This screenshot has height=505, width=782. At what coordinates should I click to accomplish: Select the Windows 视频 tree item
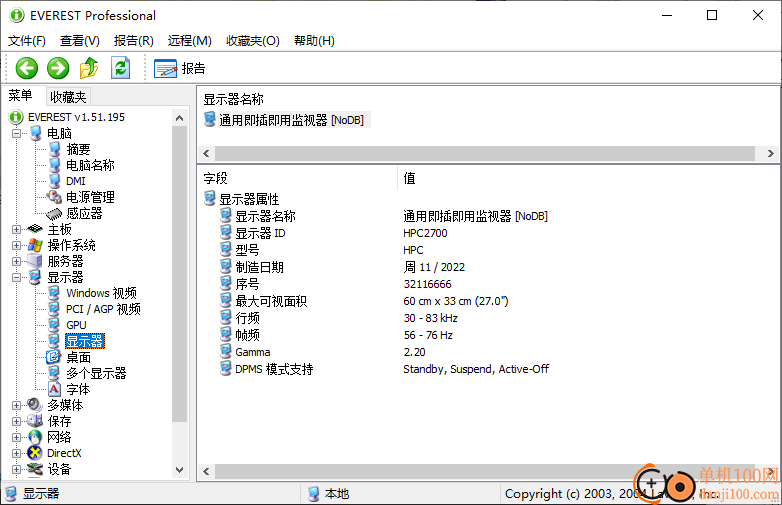pos(101,293)
